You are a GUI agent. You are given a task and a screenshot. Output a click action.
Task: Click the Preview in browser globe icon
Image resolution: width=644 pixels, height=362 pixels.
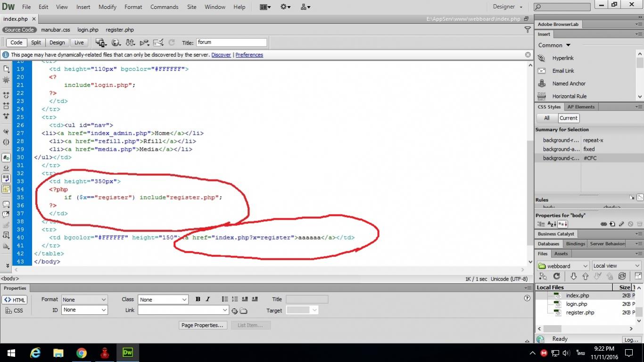[x=116, y=42]
